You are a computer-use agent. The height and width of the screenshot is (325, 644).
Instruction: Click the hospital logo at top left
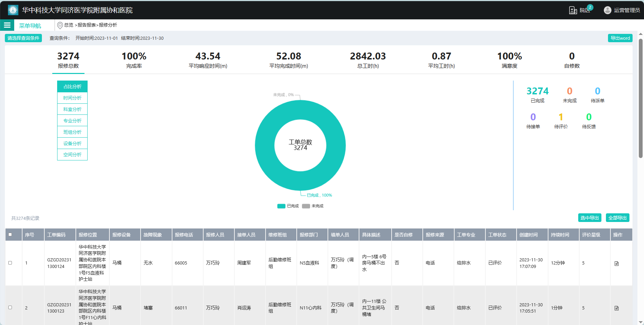pos(12,10)
